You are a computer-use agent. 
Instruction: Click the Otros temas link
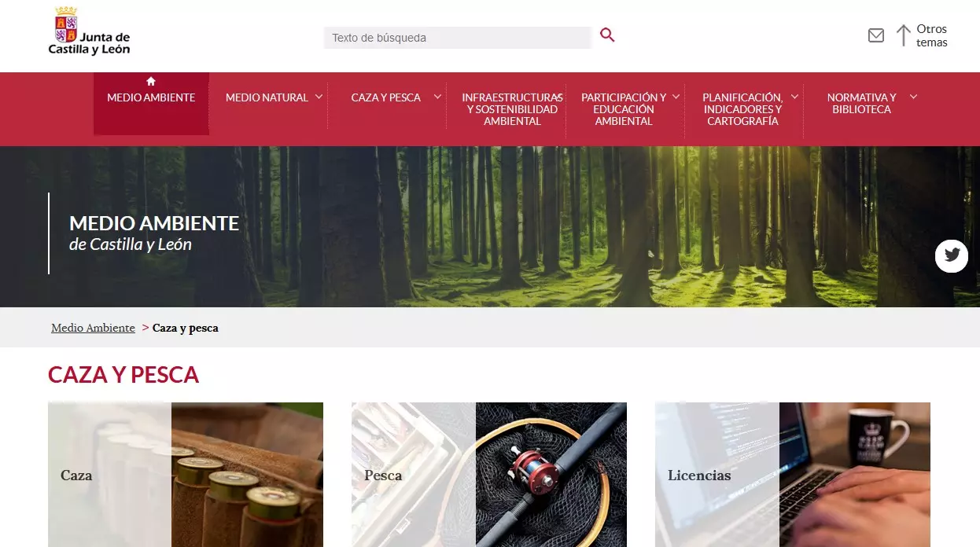932,35
